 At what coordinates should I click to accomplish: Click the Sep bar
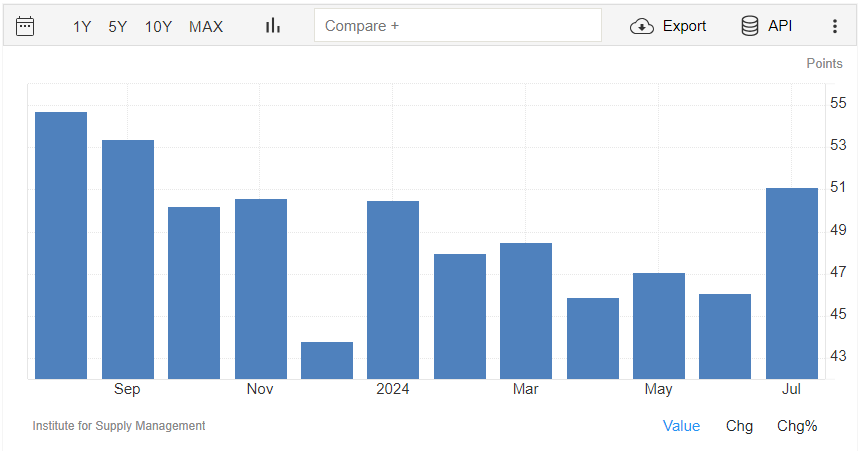(128, 259)
